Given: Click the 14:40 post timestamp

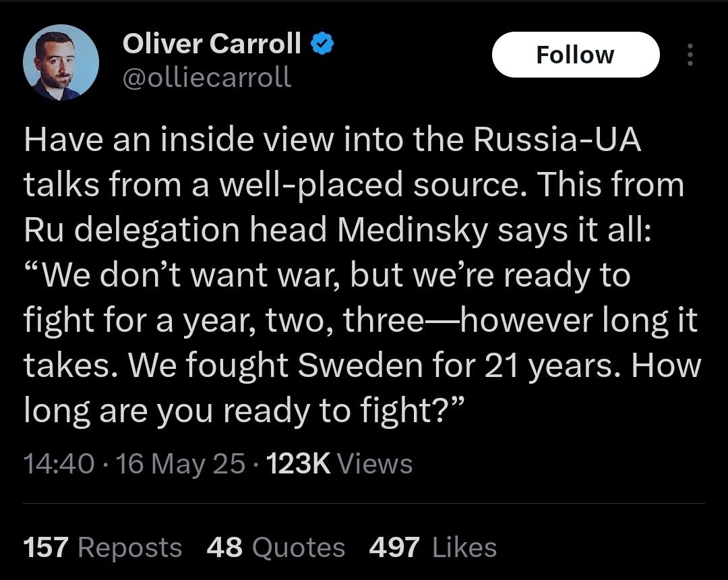Looking at the screenshot, I should click(59, 464).
